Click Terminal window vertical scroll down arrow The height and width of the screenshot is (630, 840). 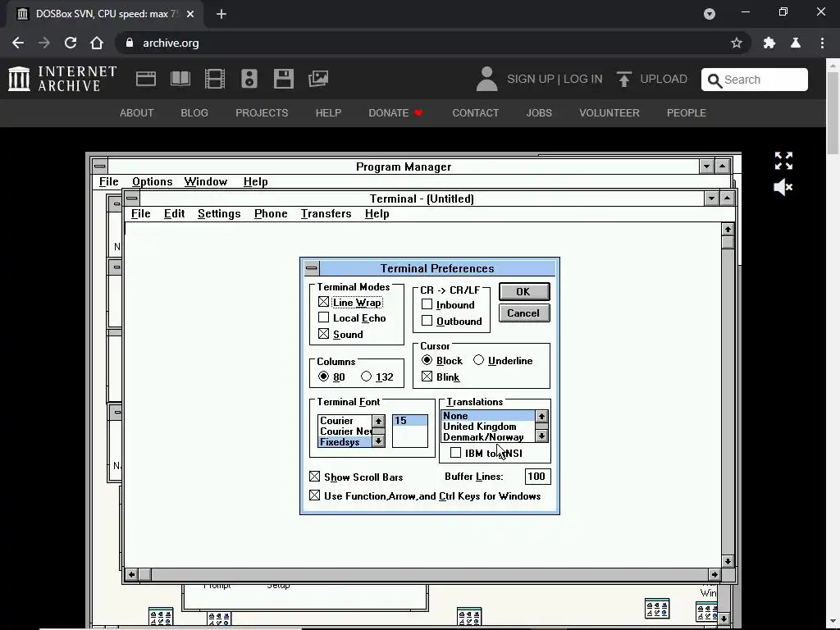[728, 561]
